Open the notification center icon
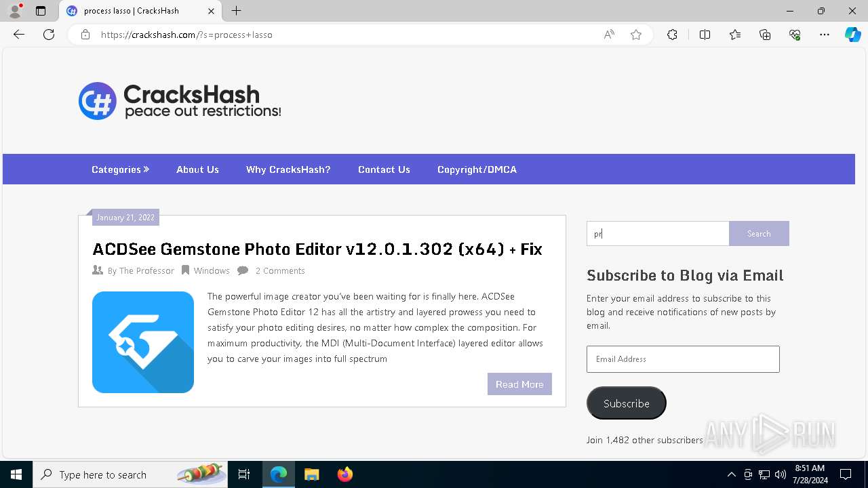868x488 pixels. 846,474
